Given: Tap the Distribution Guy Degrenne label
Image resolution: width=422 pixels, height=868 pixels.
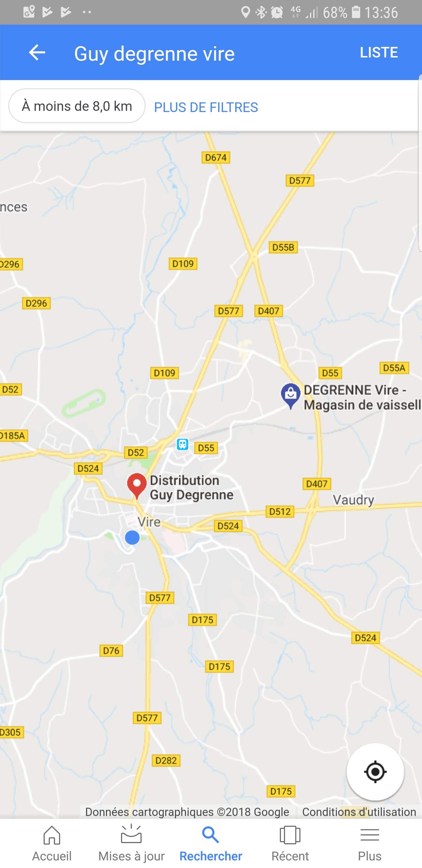Looking at the screenshot, I should pos(191,488).
